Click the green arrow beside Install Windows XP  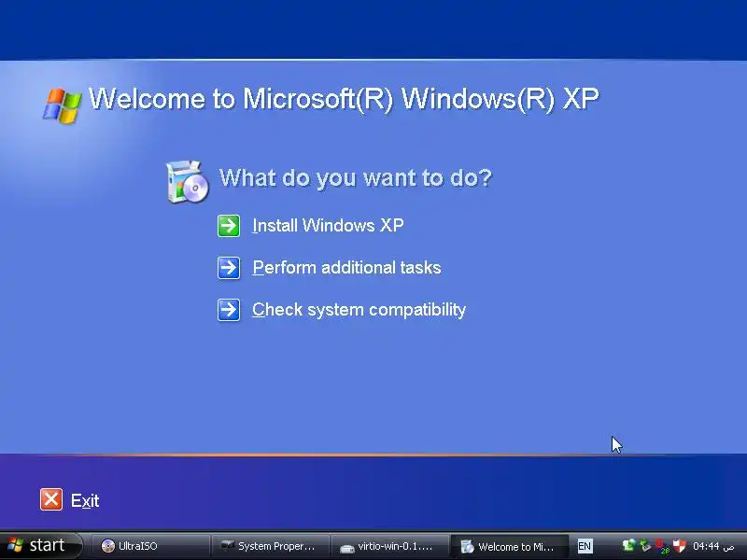tap(229, 226)
